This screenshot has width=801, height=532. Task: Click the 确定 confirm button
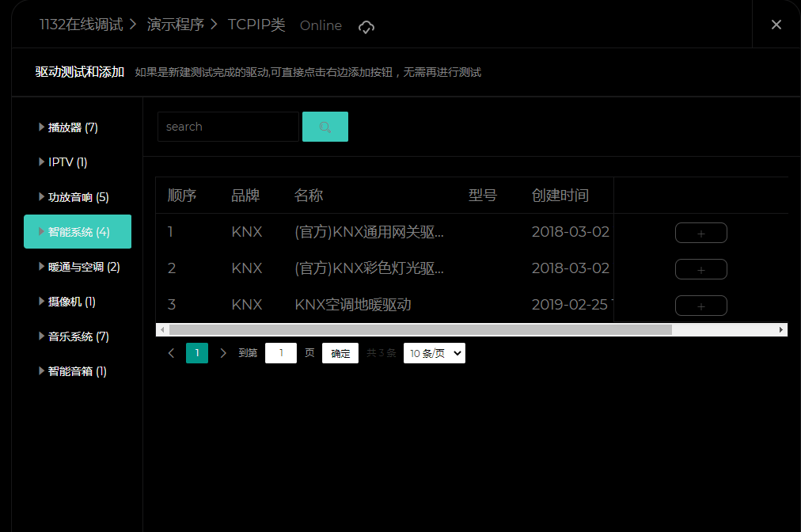[340, 353]
